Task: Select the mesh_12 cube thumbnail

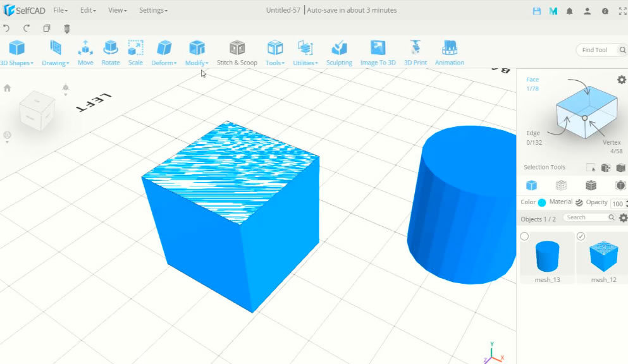Action: click(x=603, y=256)
